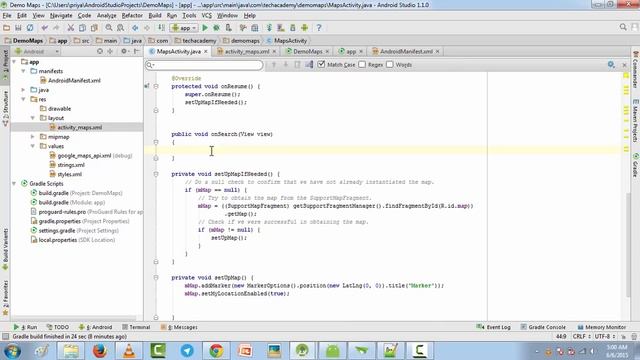The height and width of the screenshot is (360, 640).
Task: Open the Messages tool window
Action: point(179,327)
